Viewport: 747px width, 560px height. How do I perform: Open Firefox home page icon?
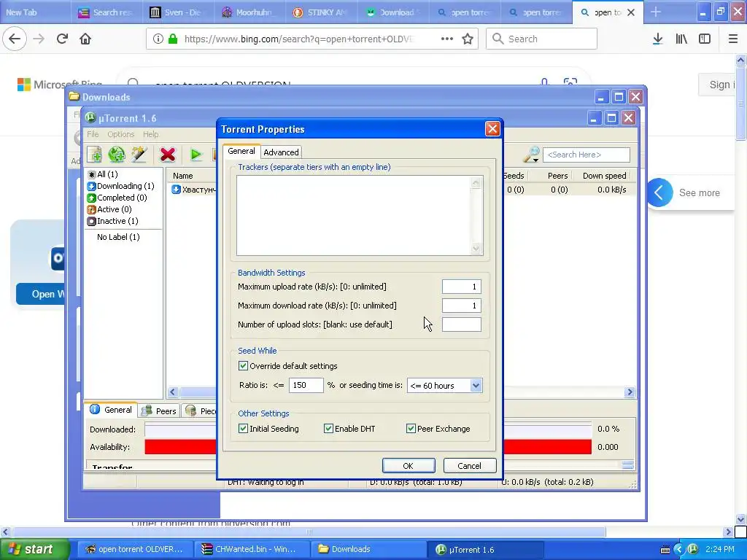click(x=85, y=39)
